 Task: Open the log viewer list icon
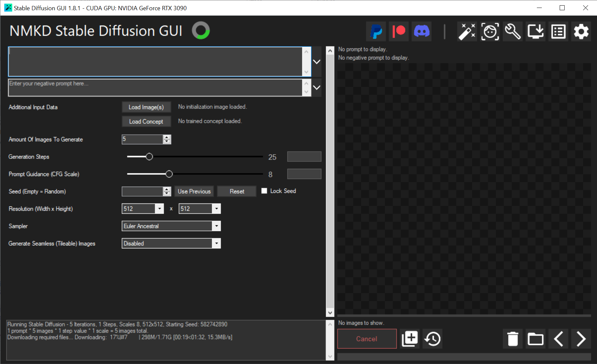coord(558,32)
